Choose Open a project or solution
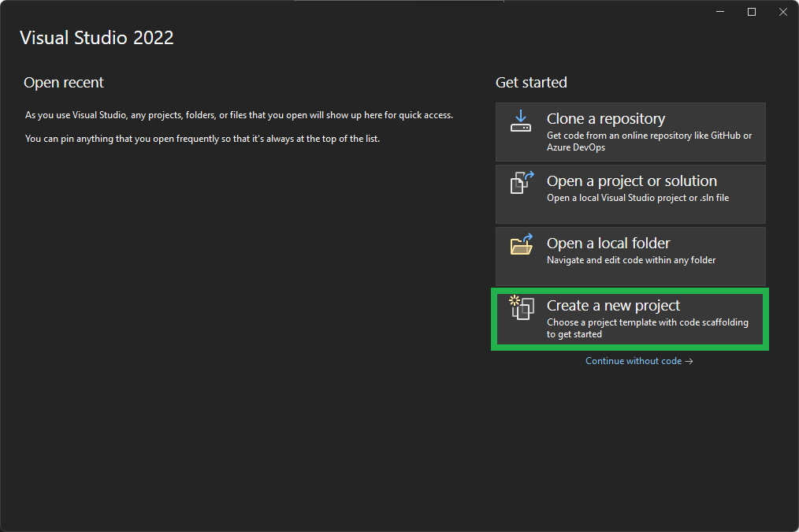The image size is (799, 532). click(x=630, y=193)
